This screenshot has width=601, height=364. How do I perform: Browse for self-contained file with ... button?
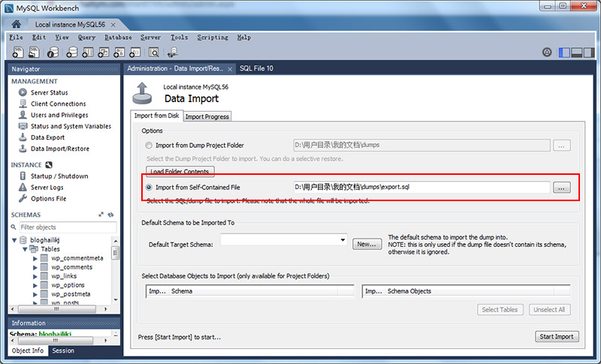(x=561, y=188)
